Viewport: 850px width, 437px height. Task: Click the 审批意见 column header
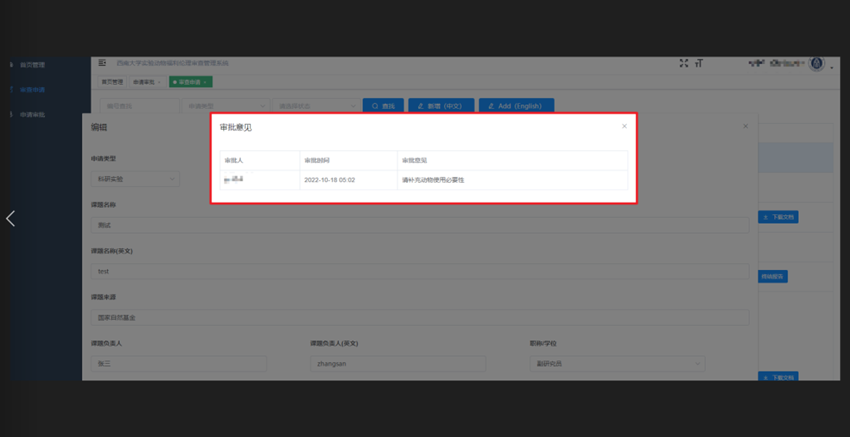point(512,160)
